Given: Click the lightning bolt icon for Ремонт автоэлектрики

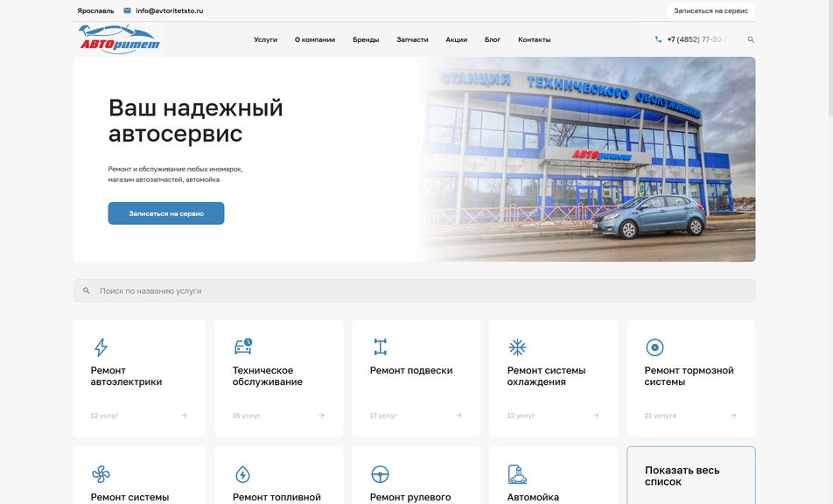Looking at the screenshot, I should 101,346.
